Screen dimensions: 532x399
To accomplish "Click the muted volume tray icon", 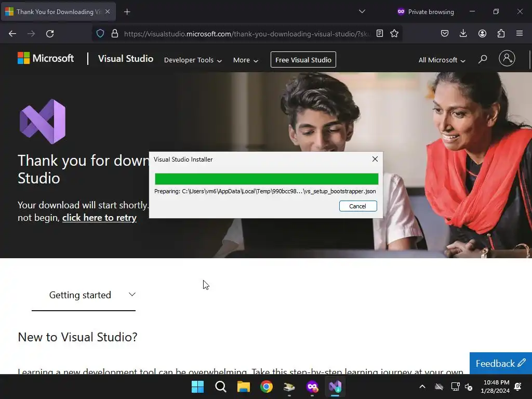I will tap(469, 387).
